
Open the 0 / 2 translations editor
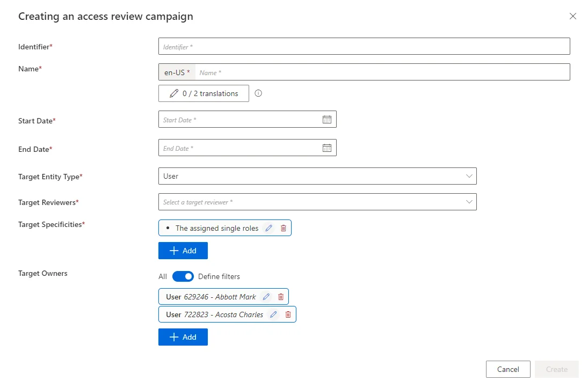(204, 93)
